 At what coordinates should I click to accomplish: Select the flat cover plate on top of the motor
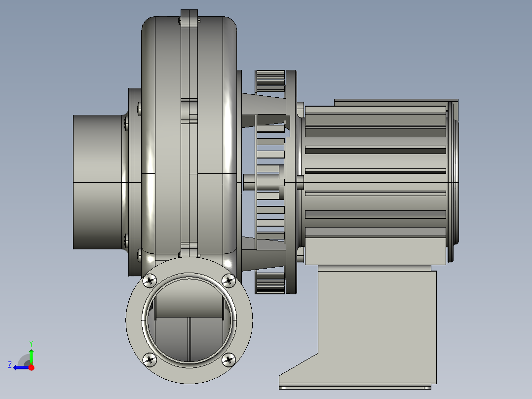coord(396,102)
